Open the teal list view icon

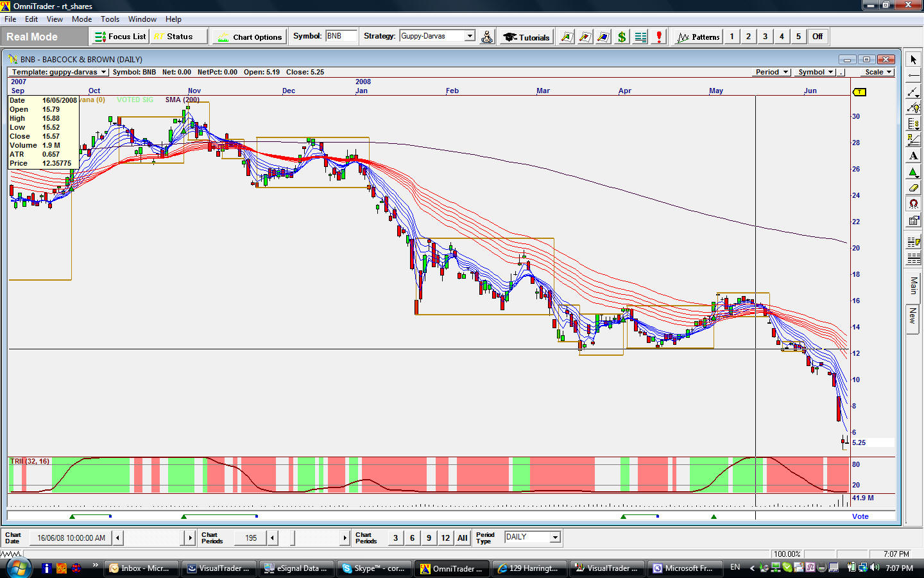(640, 37)
